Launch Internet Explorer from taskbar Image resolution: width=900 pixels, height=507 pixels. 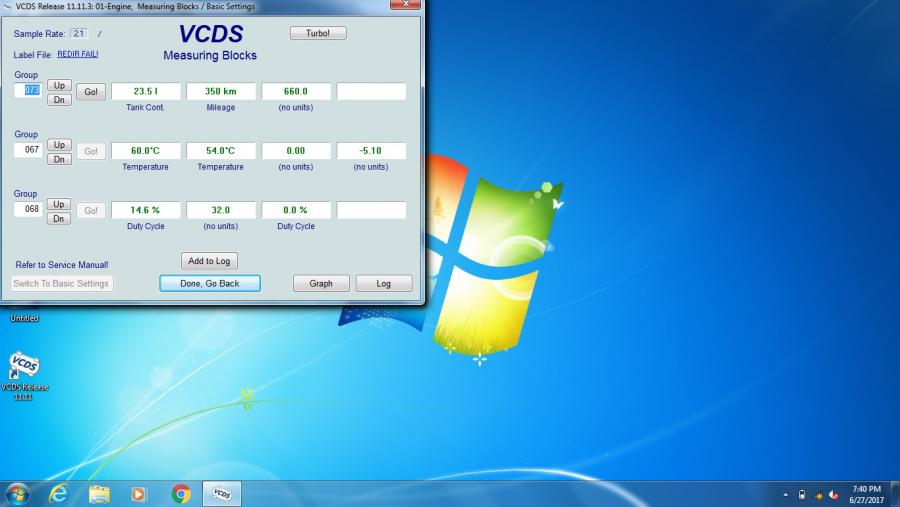(58, 493)
